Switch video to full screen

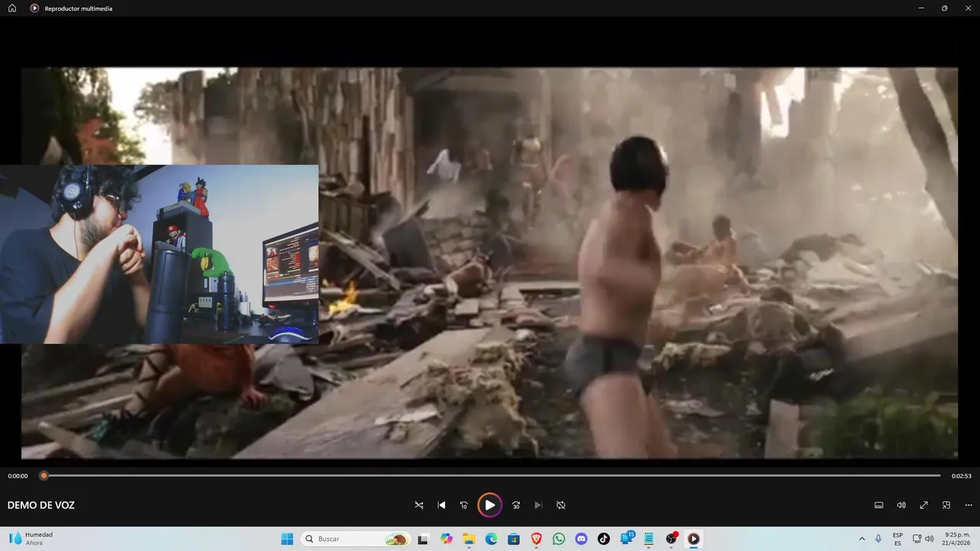(x=924, y=505)
